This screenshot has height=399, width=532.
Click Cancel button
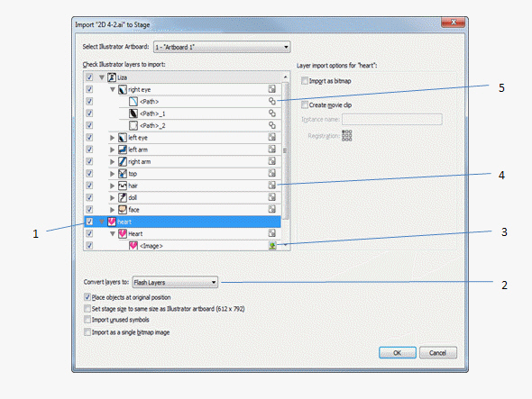[x=438, y=352]
